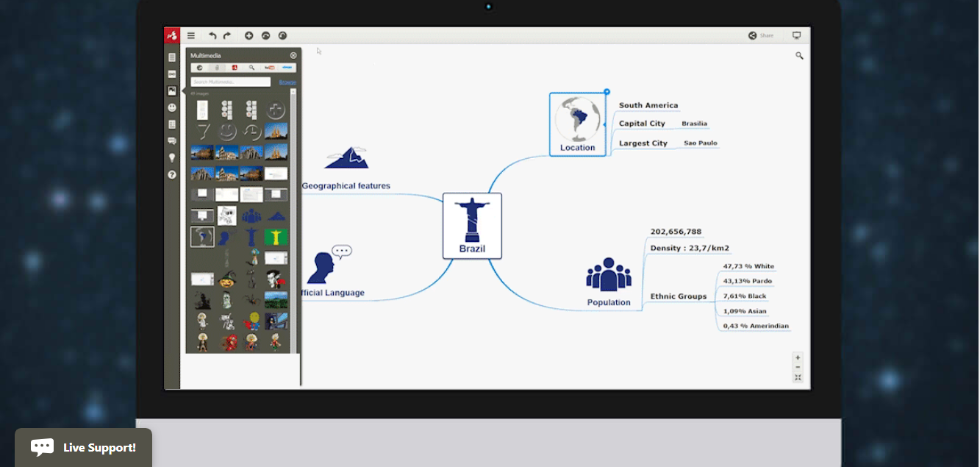Open the Comments sidebar panel
Viewport: 980px width, 467px height.
coord(172,141)
